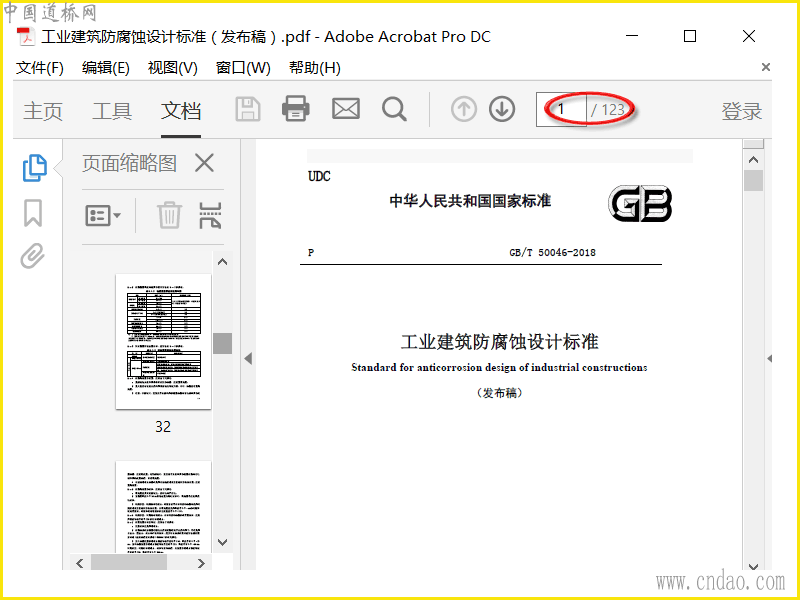
Task: Go to previous page with the up arrow
Action: (464, 109)
